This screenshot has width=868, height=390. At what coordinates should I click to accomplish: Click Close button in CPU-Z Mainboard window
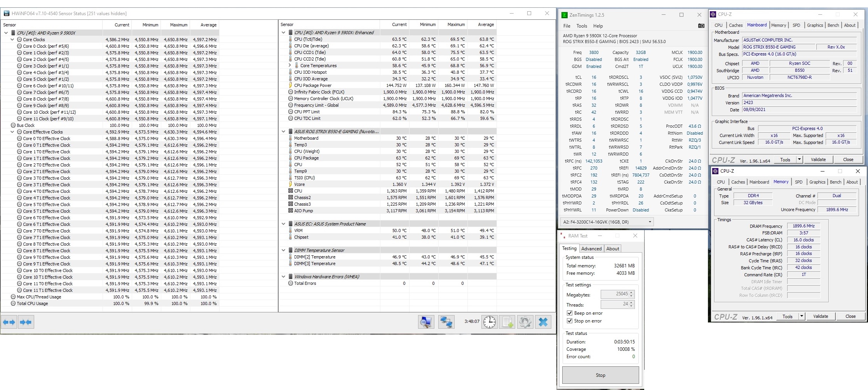(848, 159)
